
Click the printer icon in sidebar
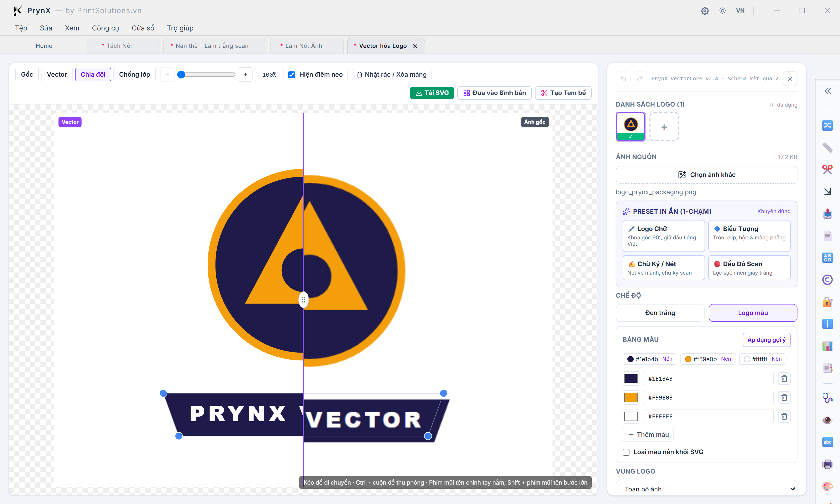coord(827,464)
